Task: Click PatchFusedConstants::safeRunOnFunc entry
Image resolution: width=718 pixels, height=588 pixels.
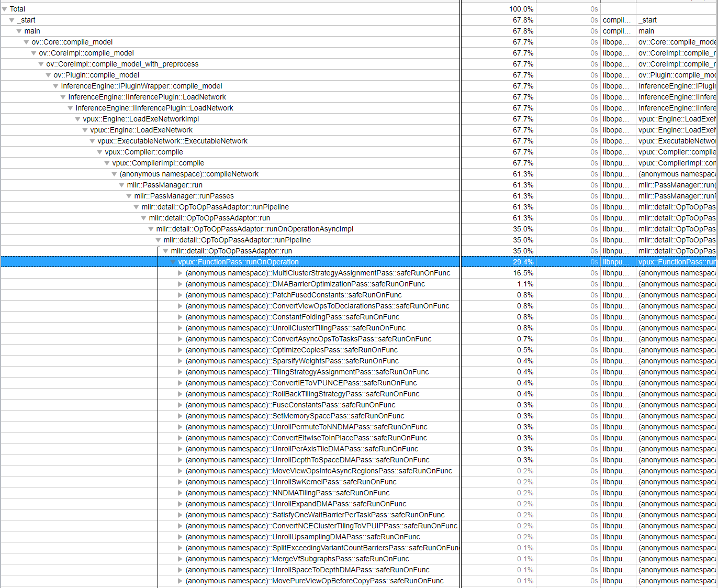Action: (x=293, y=295)
